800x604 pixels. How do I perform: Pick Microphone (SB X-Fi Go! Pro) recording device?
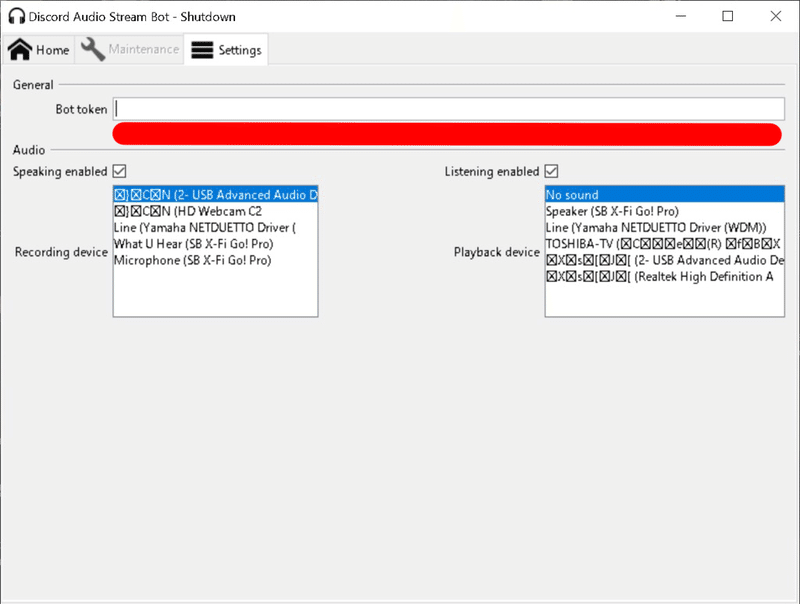215,260
